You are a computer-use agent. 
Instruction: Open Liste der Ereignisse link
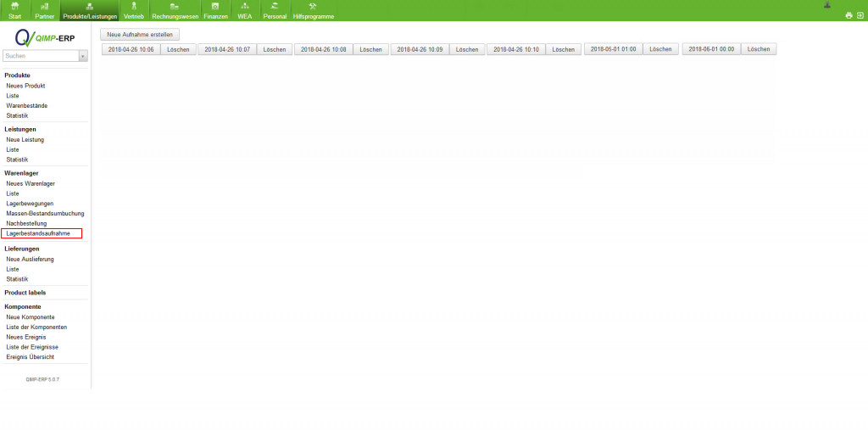pos(32,347)
